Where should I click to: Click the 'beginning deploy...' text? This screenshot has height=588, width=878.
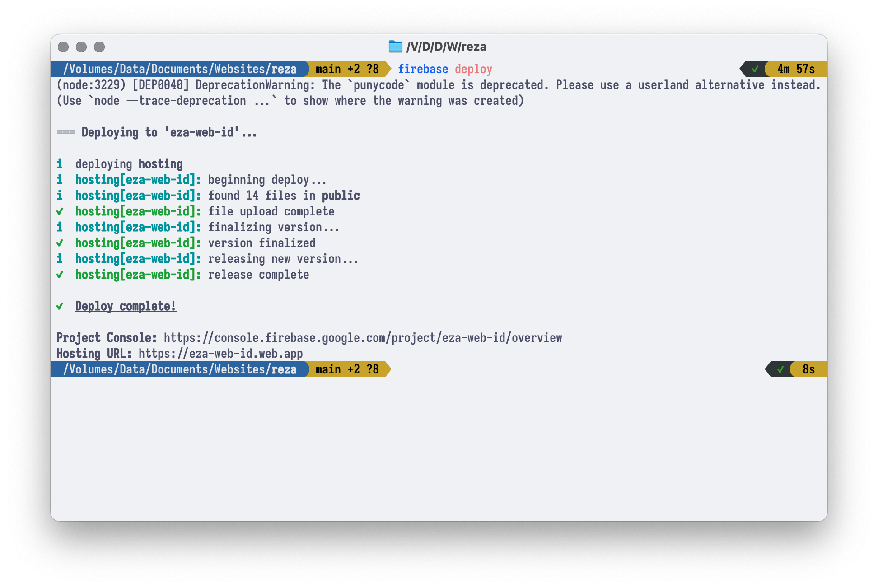click(267, 180)
